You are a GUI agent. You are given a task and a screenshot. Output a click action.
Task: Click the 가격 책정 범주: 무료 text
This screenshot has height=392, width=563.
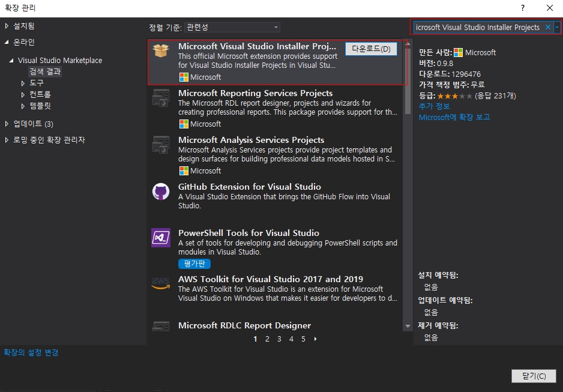pyautogui.click(x=452, y=85)
